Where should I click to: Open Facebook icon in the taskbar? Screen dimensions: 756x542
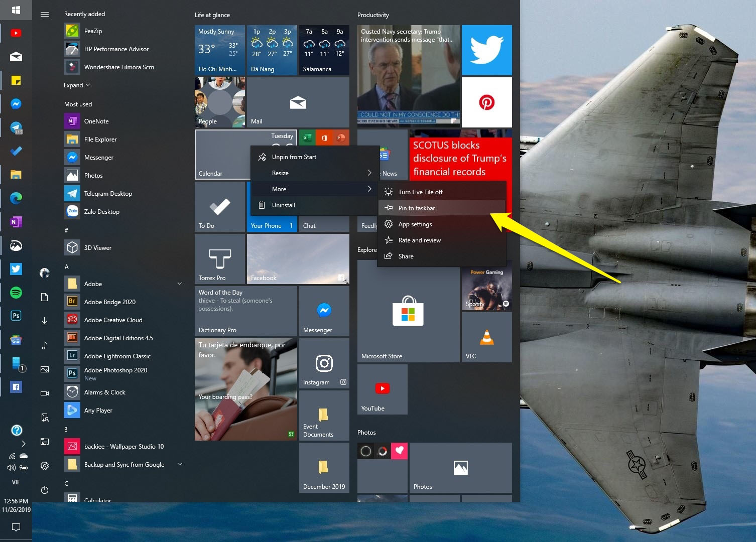coord(16,387)
